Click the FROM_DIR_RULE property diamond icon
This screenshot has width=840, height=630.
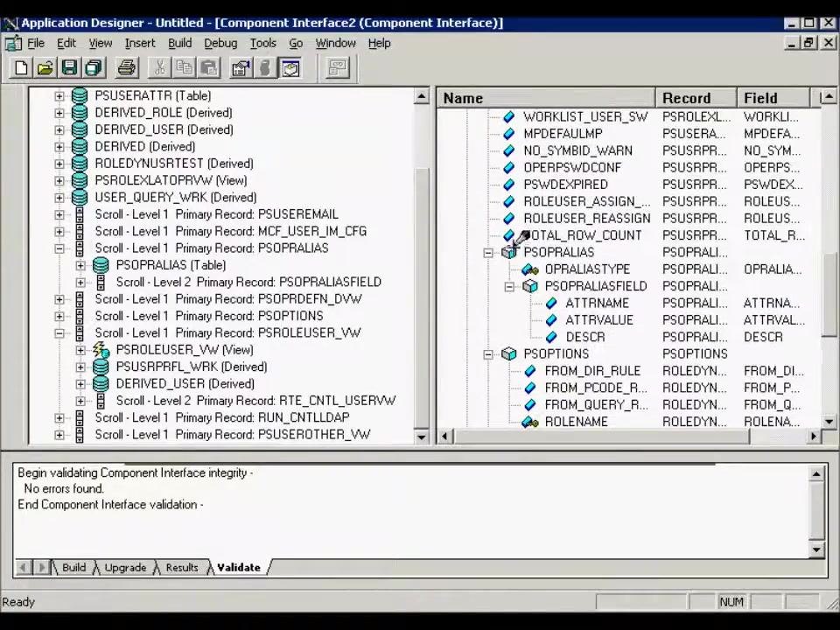point(530,371)
